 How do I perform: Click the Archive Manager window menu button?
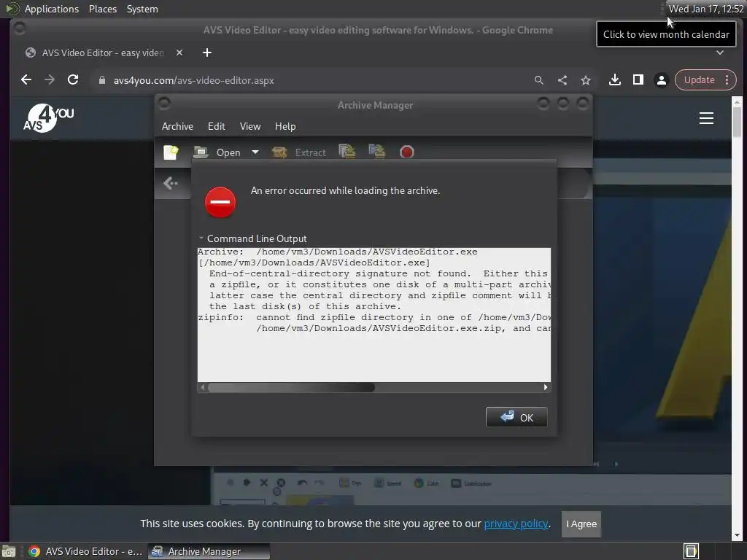coord(164,104)
